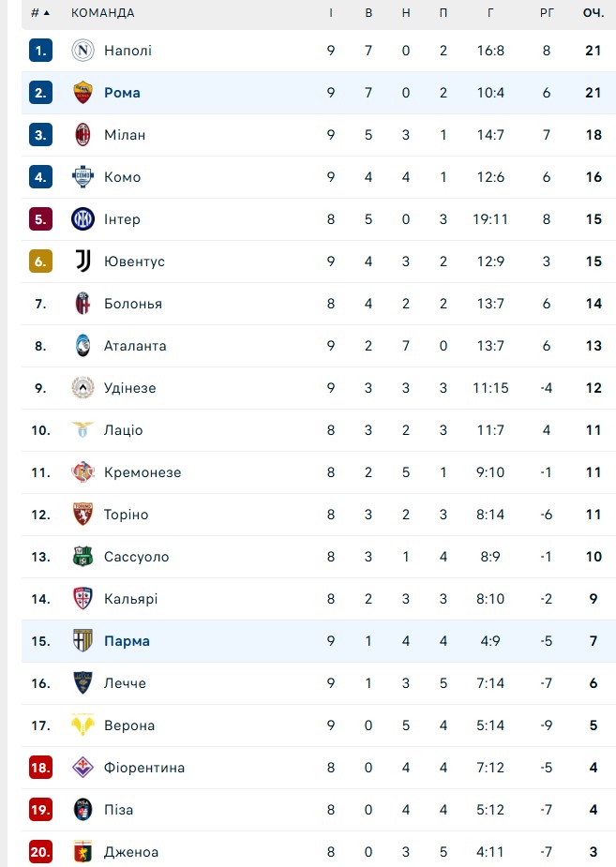616x867 pixels.
Task: Sort standings by ОЧ. points column
Action: click(593, 13)
